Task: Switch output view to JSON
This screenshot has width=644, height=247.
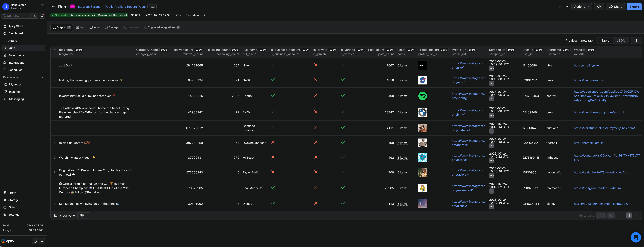Action: [x=621, y=40]
